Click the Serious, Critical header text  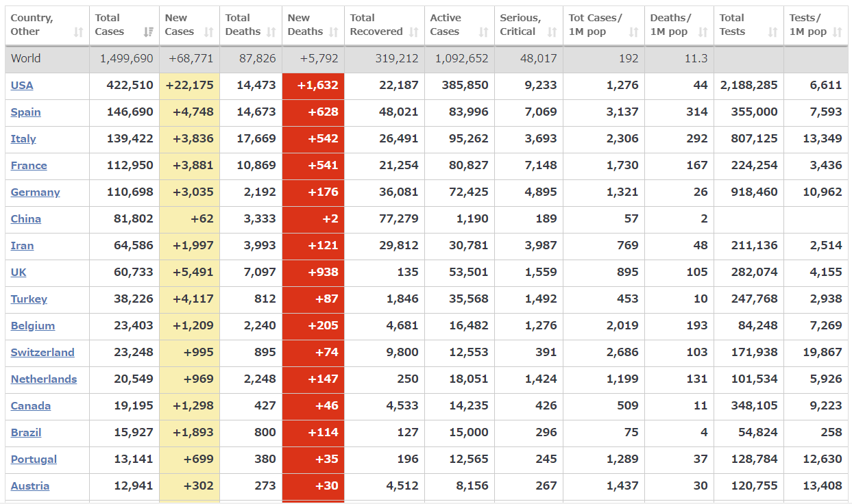(520, 25)
